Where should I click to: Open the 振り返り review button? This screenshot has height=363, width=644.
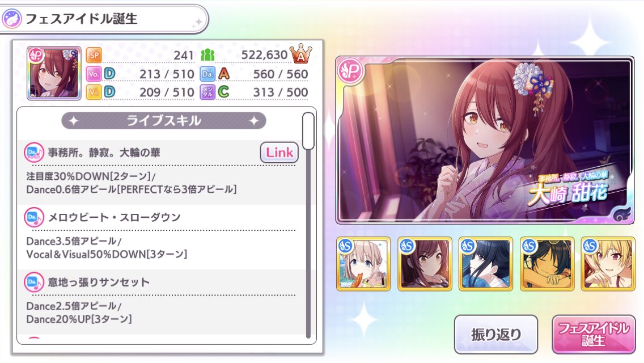(x=495, y=334)
